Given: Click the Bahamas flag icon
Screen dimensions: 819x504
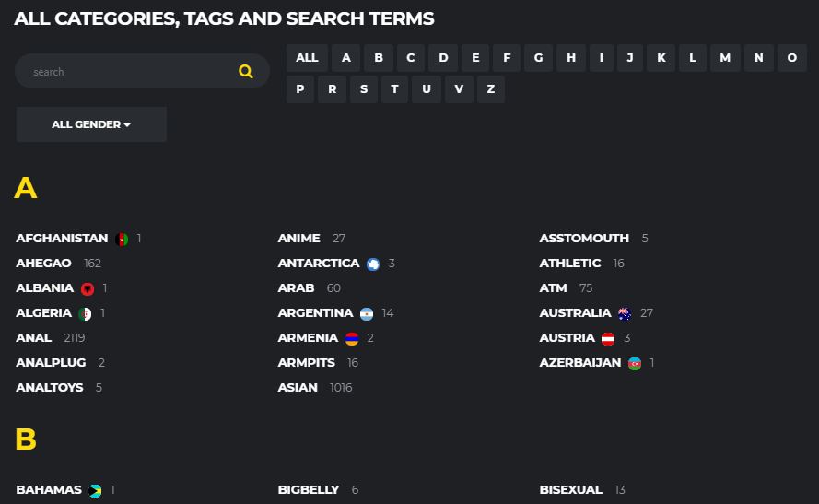Looking at the screenshot, I should pos(96,491).
